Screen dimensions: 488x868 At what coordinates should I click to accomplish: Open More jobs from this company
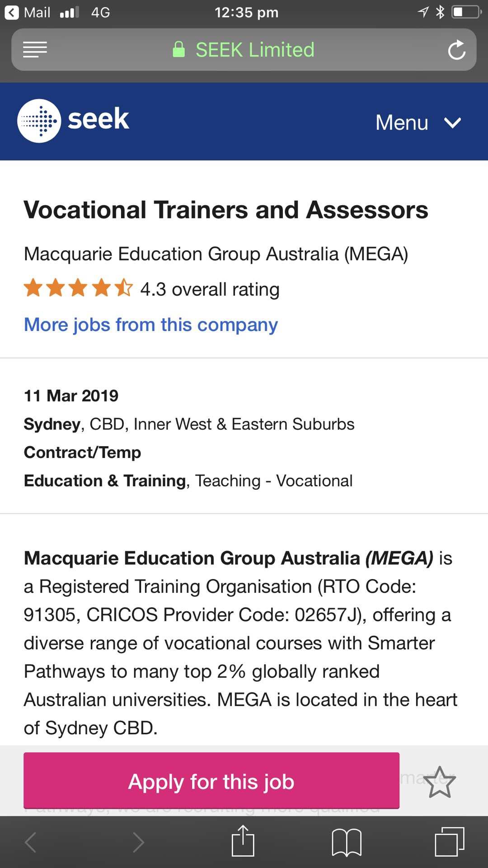[x=151, y=325]
